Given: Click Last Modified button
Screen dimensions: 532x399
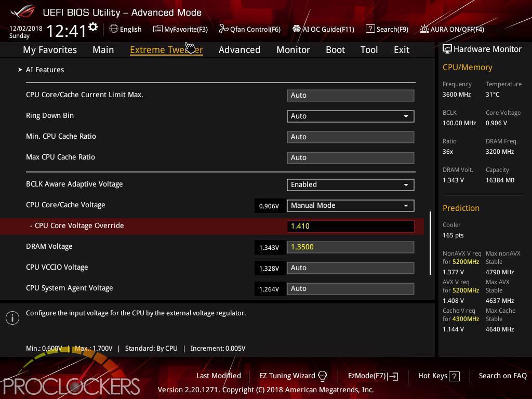Looking at the screenshot, I should pyautogui.click(x=219, y=376).
